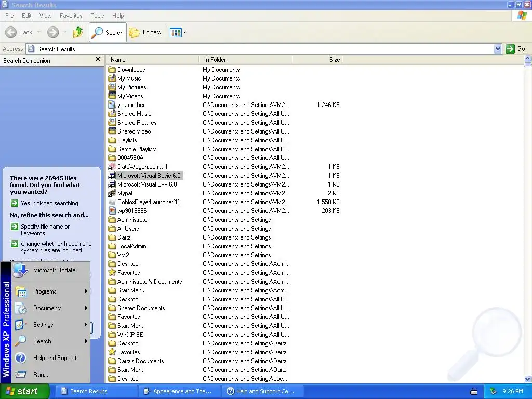Viewport: 532px width, 399px height.
Task: Expand Programs submenu in Start menu
Action: [51, 291]
